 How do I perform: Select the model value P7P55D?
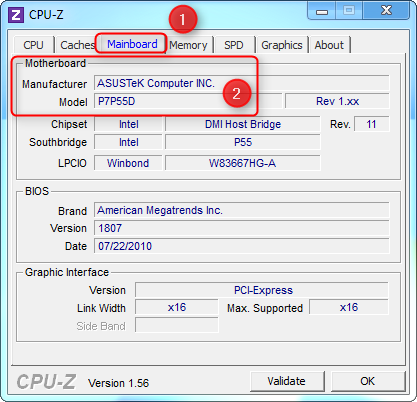coord(188,101)
